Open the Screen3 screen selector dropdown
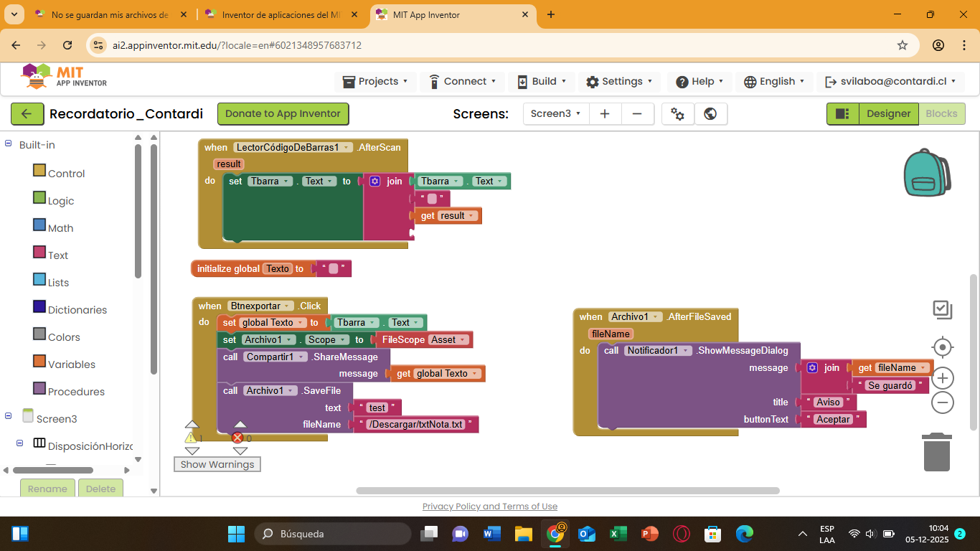 [x=555, y=114]
